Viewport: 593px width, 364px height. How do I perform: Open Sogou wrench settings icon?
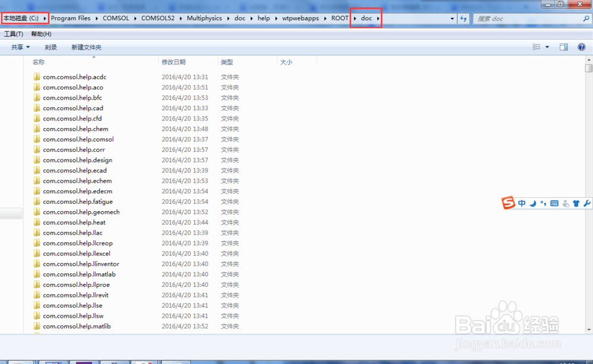point(587,203)
